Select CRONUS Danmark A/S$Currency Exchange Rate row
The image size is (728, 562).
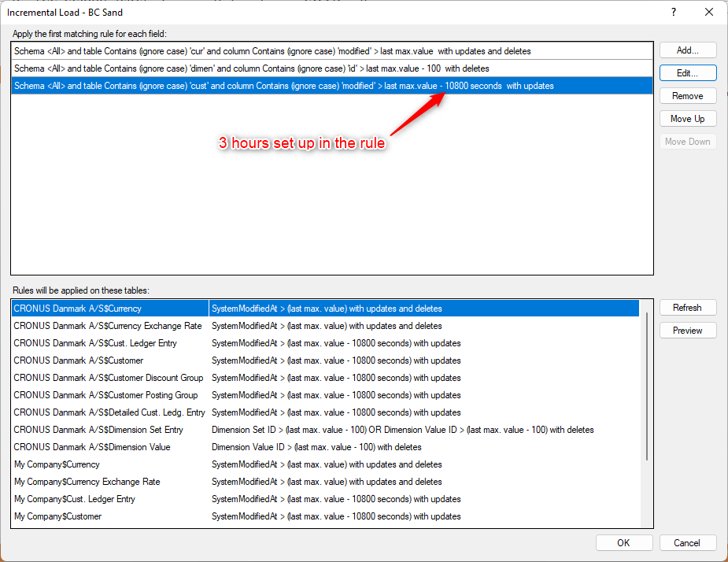tap(326, 326)
